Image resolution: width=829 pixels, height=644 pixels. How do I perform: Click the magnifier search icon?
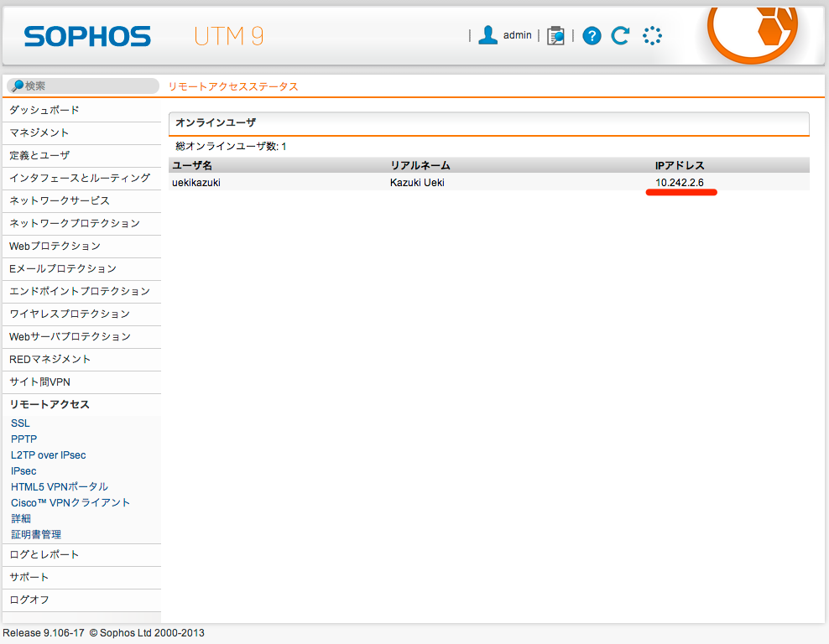click(x=18, y=86)
